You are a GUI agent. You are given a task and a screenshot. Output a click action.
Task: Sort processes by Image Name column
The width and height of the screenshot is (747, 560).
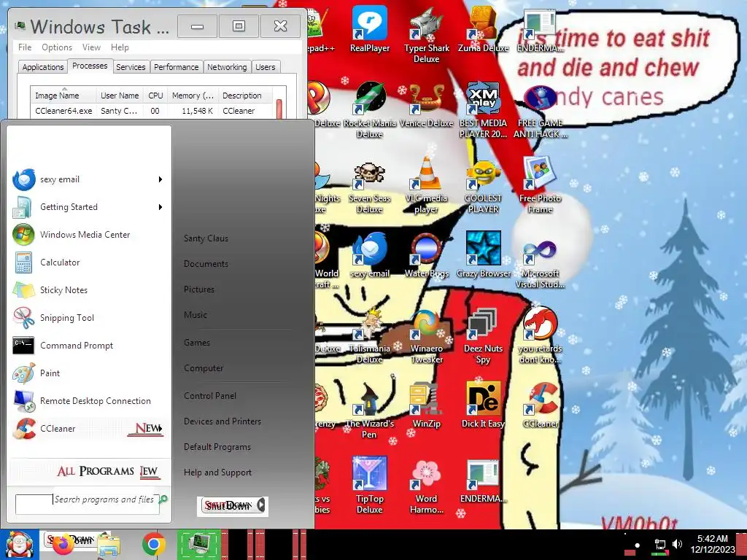click(63, 96)
